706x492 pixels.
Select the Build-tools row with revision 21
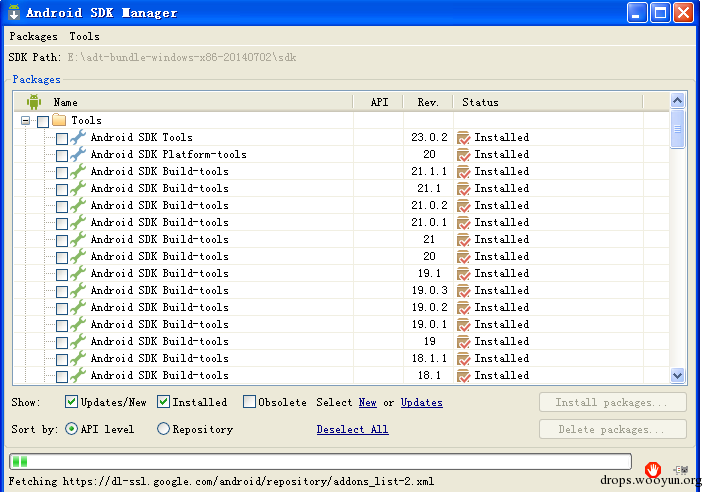(341, 239)
